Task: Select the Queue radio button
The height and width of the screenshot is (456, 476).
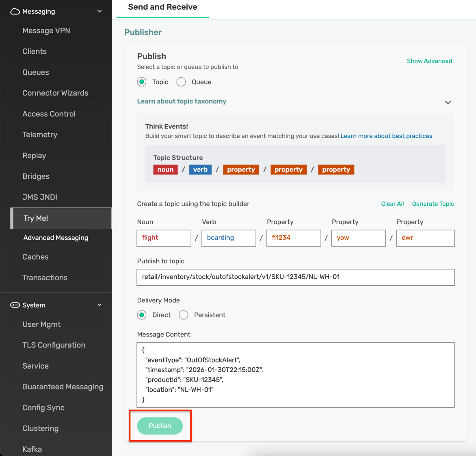Action: [x=181, y=82]
